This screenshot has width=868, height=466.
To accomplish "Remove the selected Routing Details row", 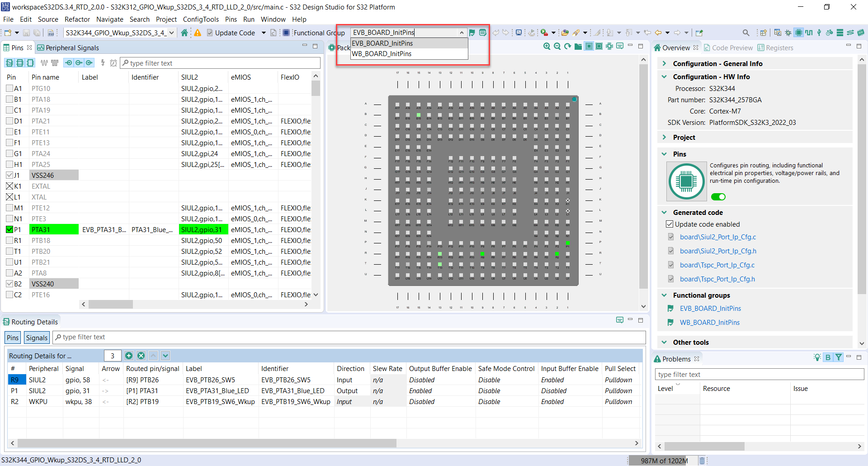I will (x=141, y=356).
